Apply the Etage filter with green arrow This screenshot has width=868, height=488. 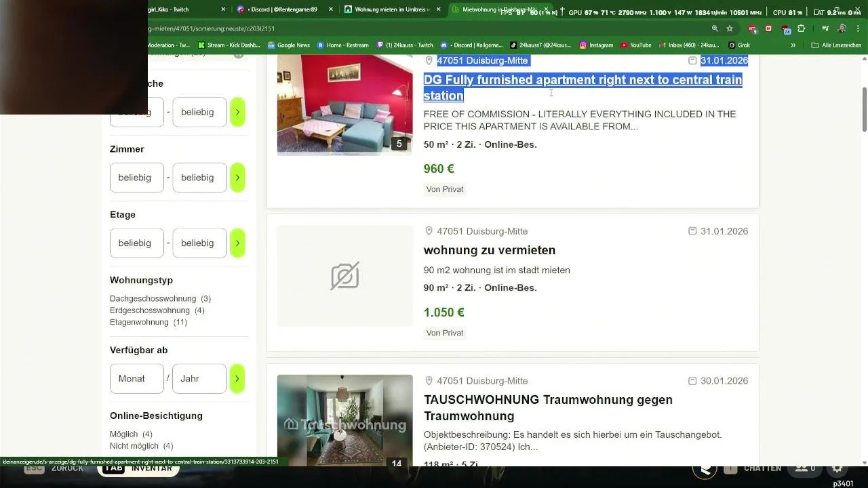pos(237,243)
